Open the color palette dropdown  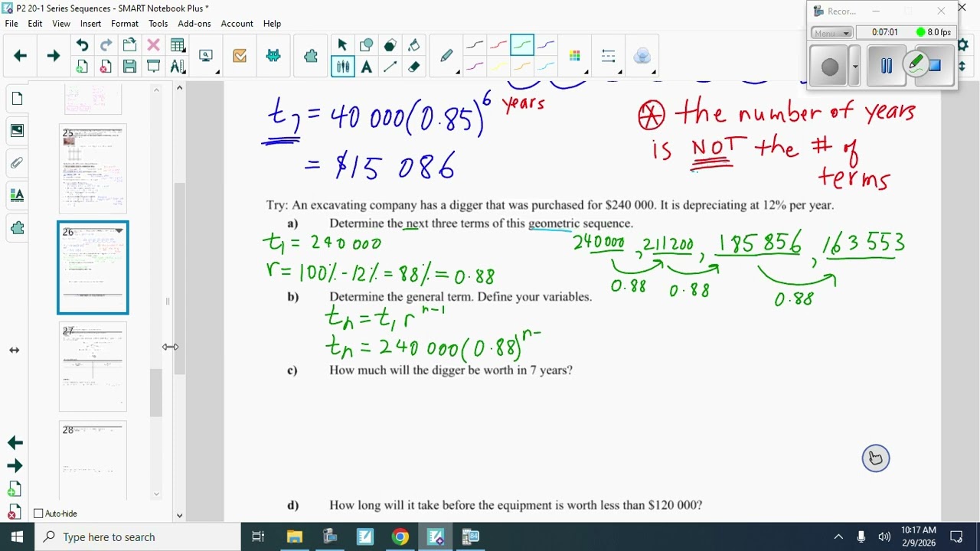coord(575,56)
